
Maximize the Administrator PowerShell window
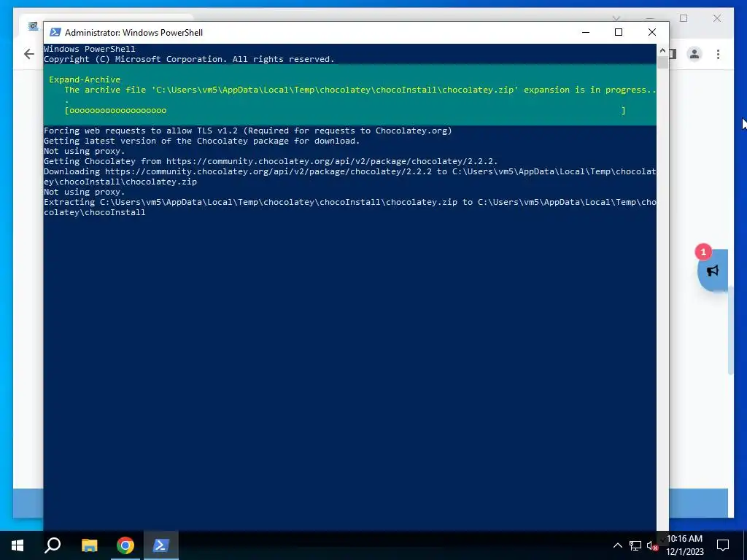point(619,32)
